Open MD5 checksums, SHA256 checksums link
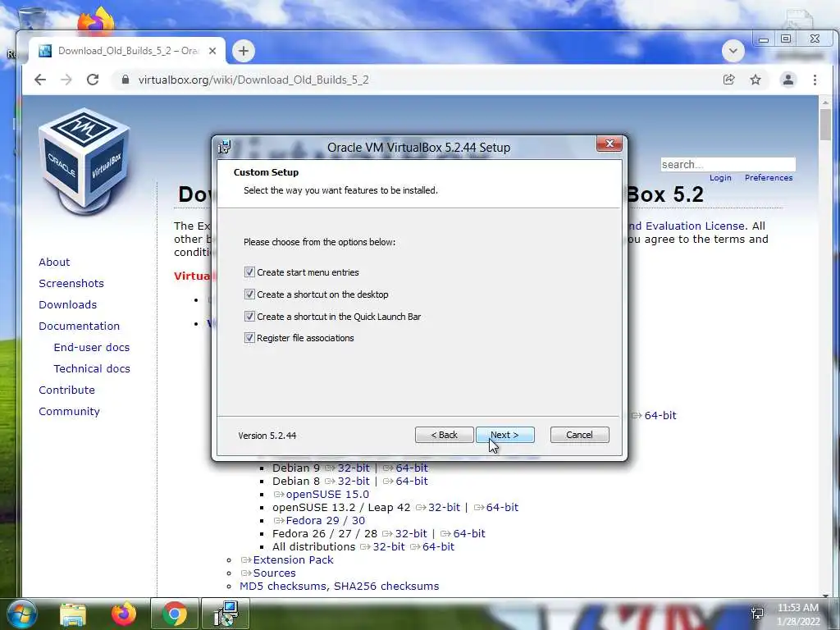 pyautogui.click(x=339, y=586)
